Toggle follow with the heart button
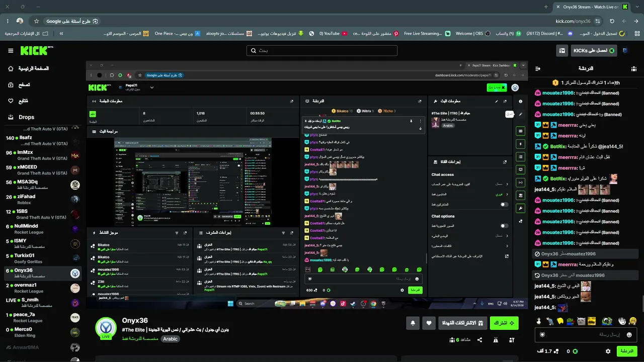This screenshot has width=644, height=362. (x=429, y=323)
